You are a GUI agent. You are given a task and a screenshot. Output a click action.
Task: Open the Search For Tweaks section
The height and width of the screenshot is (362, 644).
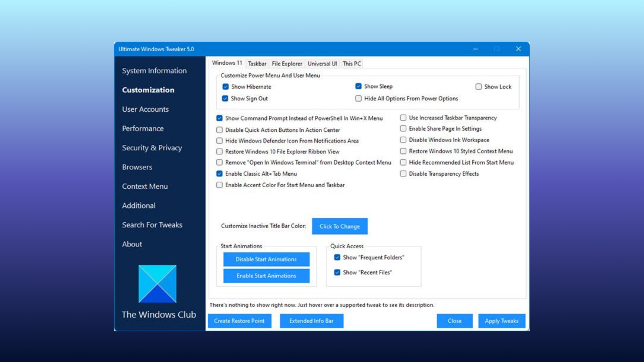[152, 225]
